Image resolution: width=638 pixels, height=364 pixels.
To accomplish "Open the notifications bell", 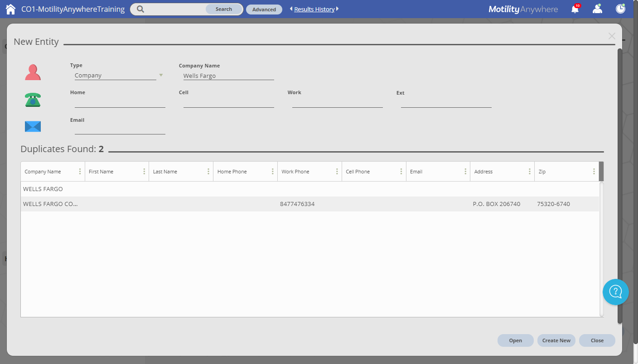I will pyautogui.click(x=575, y=9).
